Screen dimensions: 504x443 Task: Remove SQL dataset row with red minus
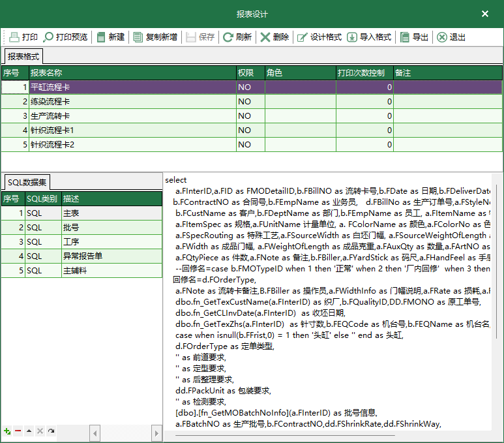(x=18, y=431)
